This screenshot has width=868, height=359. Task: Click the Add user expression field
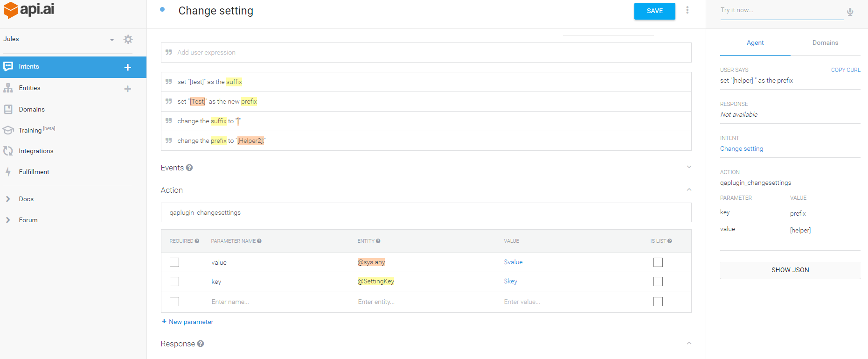(426, 52)
